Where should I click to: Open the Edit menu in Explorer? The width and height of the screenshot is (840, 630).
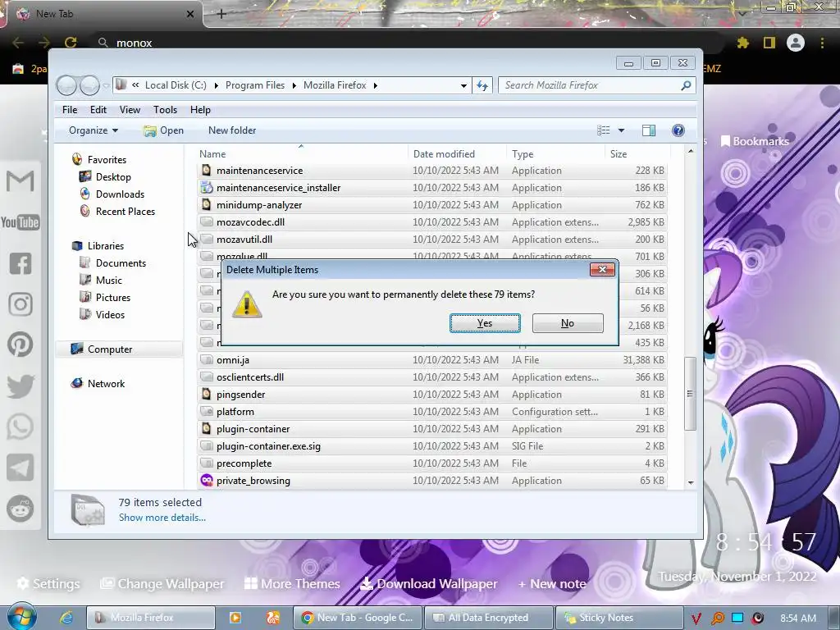pos(98,110)
